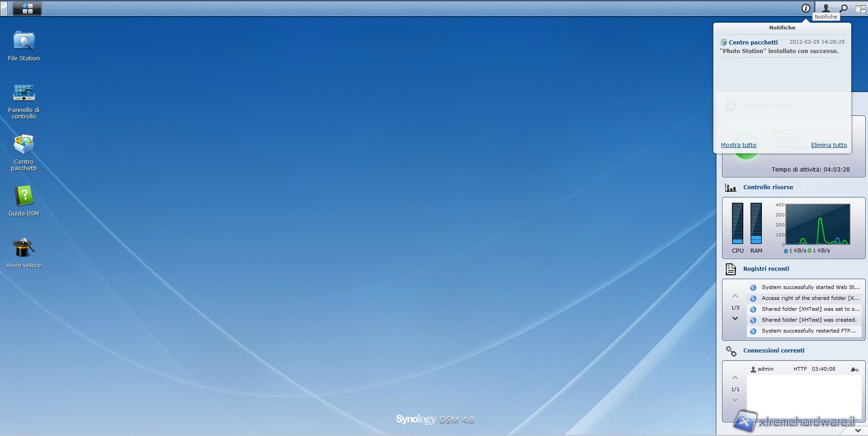Launch Pannello di controllo desktop icon
Viewport: 868px width, 436px height.
[24, 93]
